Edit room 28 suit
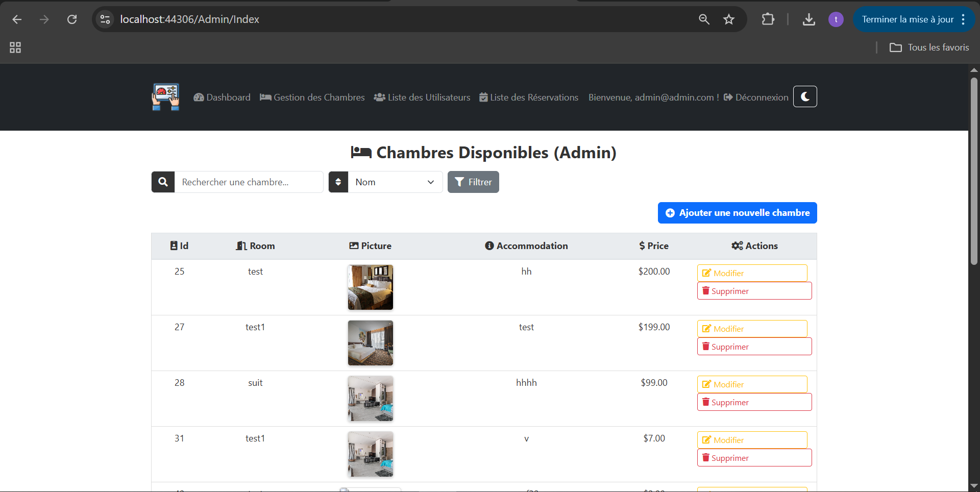The image size is (980, 492). click(x=752, y=384)
